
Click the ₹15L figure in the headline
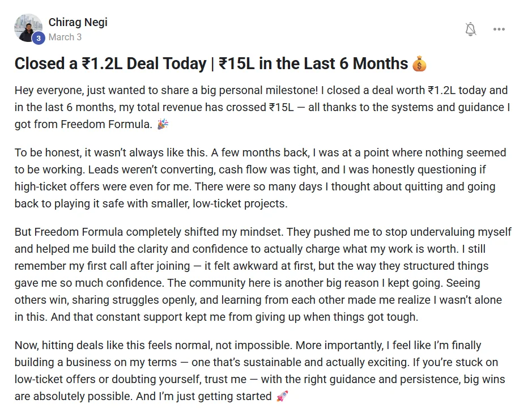coord(236,63)
